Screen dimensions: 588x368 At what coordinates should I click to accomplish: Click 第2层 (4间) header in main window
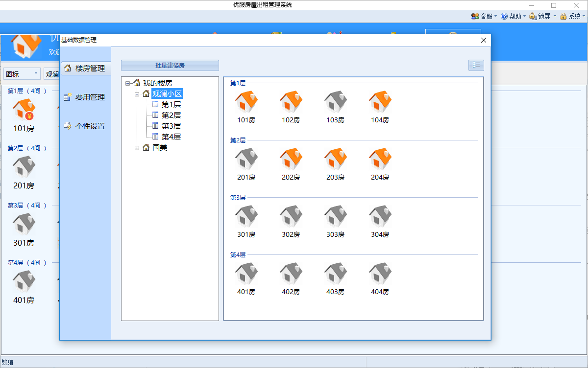point(27,148)
